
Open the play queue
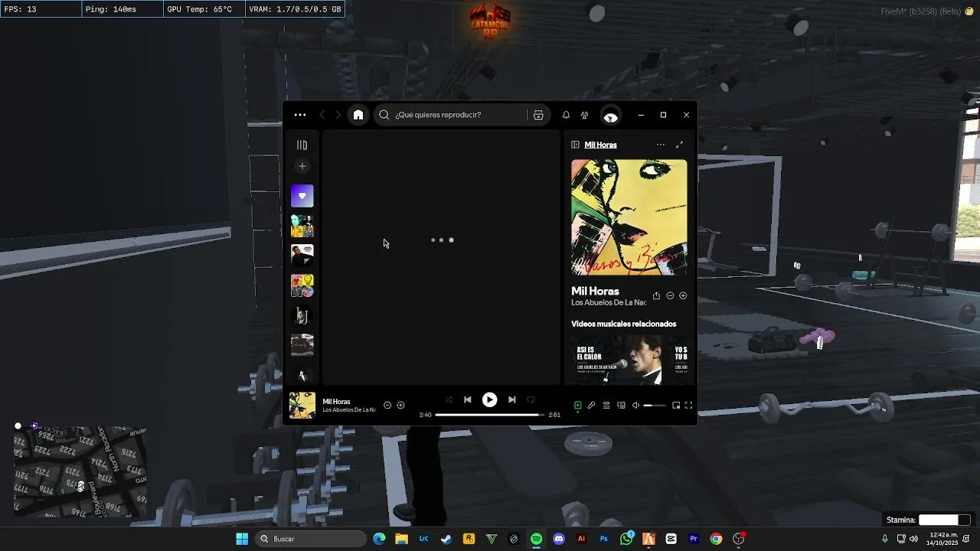pos(606,406)
